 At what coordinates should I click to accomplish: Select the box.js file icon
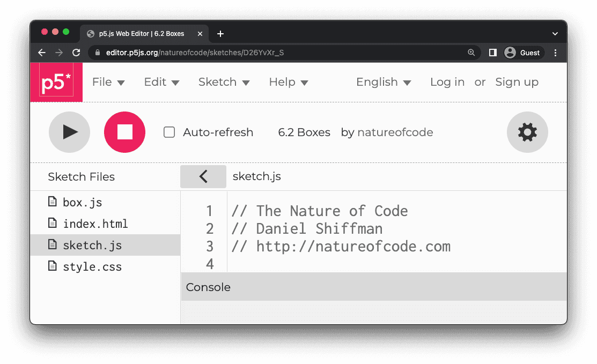pyautogui.click(x=52, y=202)
